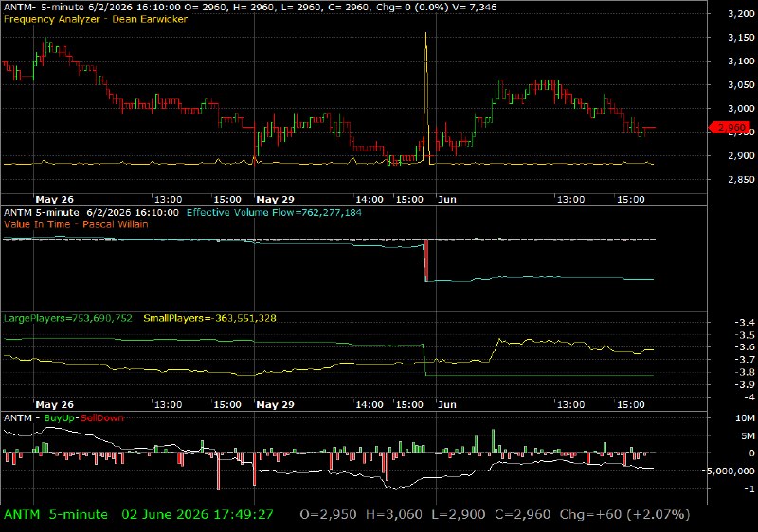Viewport: 758px width, 532px height.
Task: Select the 'Frequency Analyzer - Dean Earwicker' label
Action: point(96,19)
